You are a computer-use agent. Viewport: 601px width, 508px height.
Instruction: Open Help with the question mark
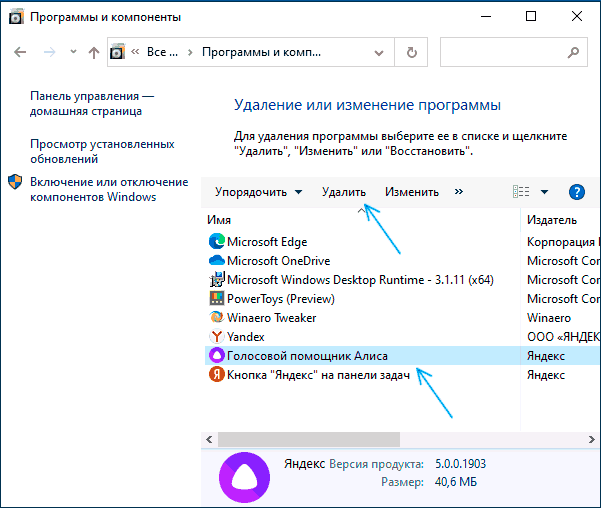click(x=577, y=192)
